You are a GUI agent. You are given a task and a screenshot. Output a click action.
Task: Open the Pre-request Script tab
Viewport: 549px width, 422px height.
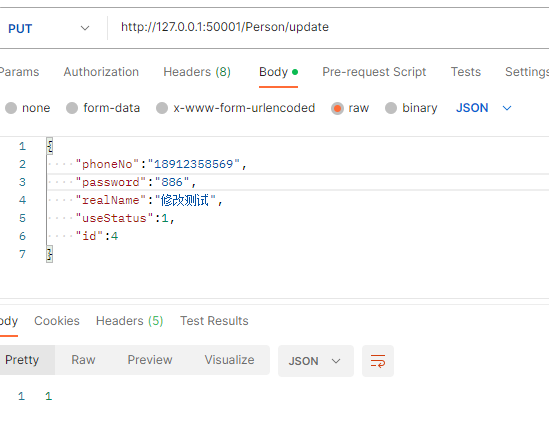pyautogui.click(x=374, y=72)
